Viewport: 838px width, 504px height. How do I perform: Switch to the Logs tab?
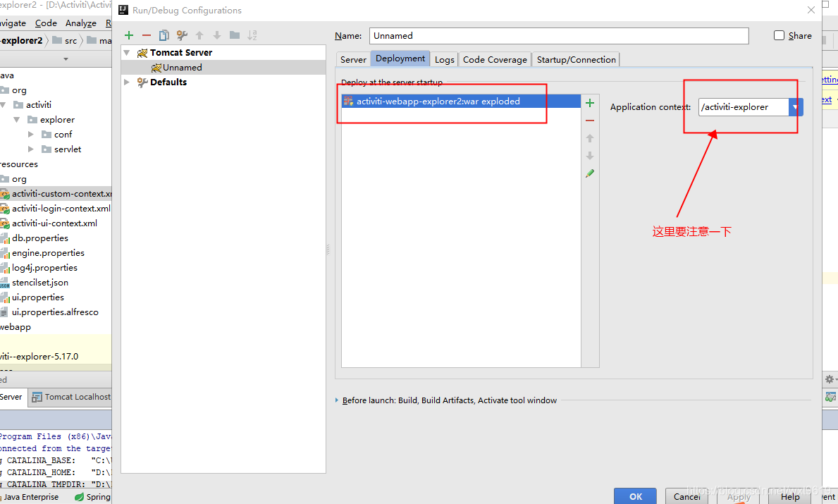click(444, 59)
